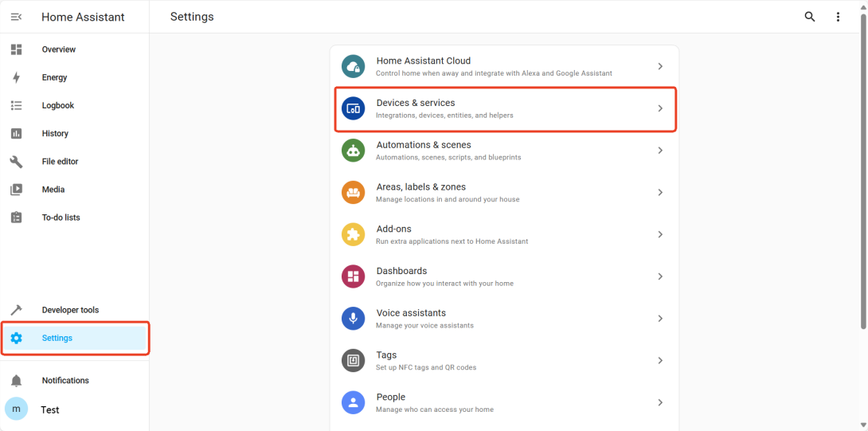Image resolution: width=868 pixels, height=431 pixels.
Task: Click "Manage who can access your home"
Action: [x=435, y=409]
